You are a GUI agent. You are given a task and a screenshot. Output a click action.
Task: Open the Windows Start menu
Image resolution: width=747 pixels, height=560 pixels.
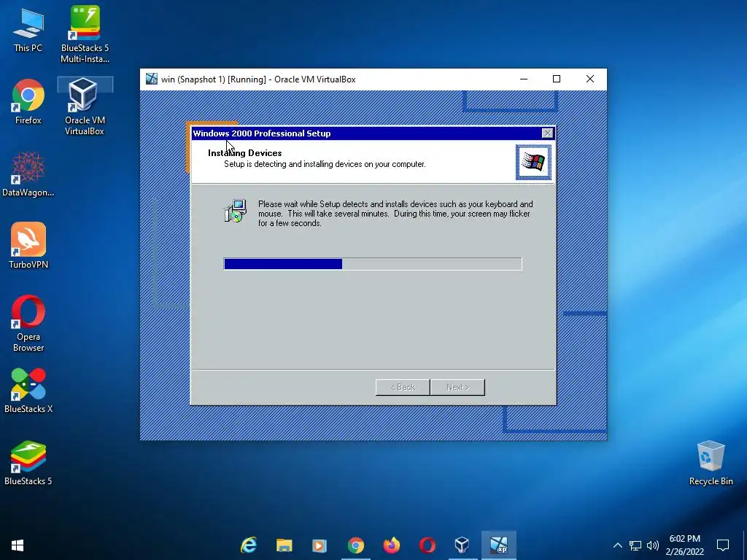pos(18,545)
